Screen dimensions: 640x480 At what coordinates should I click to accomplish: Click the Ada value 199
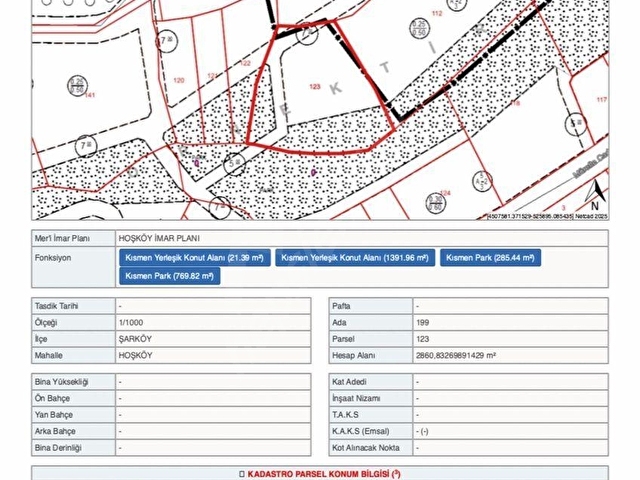(x=422, y=323)
